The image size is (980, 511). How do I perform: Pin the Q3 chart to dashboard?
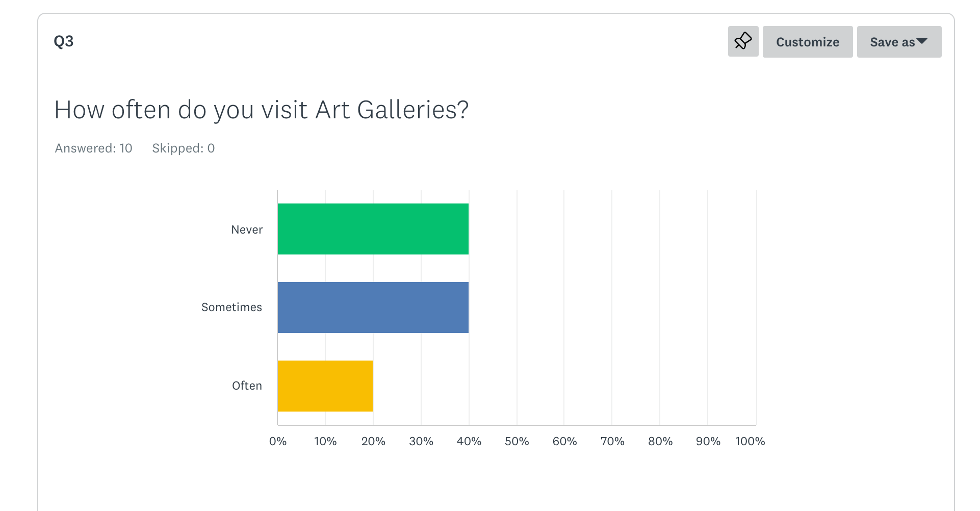pyautogui.click(x=743, y=41)
